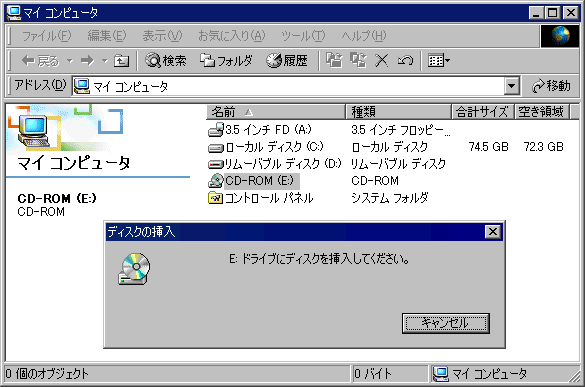Maximize the マイ コンピュータ window
Image resolution: width=585 pixels, height=387 pixels.
(552, 13)
